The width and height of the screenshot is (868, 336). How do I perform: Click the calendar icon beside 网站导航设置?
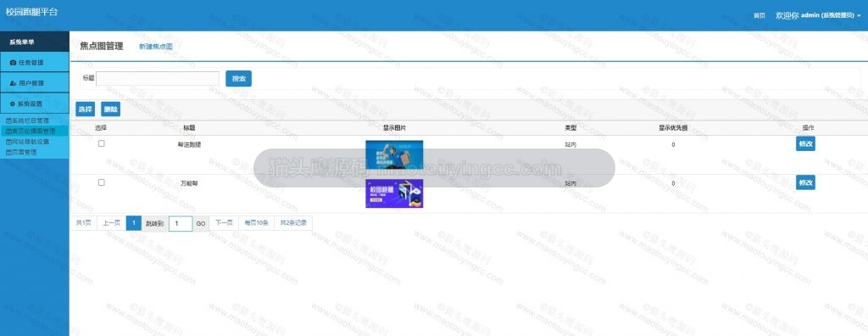tap(8, 142)
